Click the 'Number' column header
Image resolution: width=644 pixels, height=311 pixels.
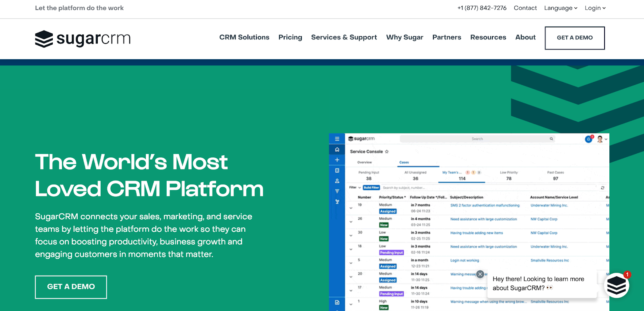pyautogui.click(x=364, y=197)
